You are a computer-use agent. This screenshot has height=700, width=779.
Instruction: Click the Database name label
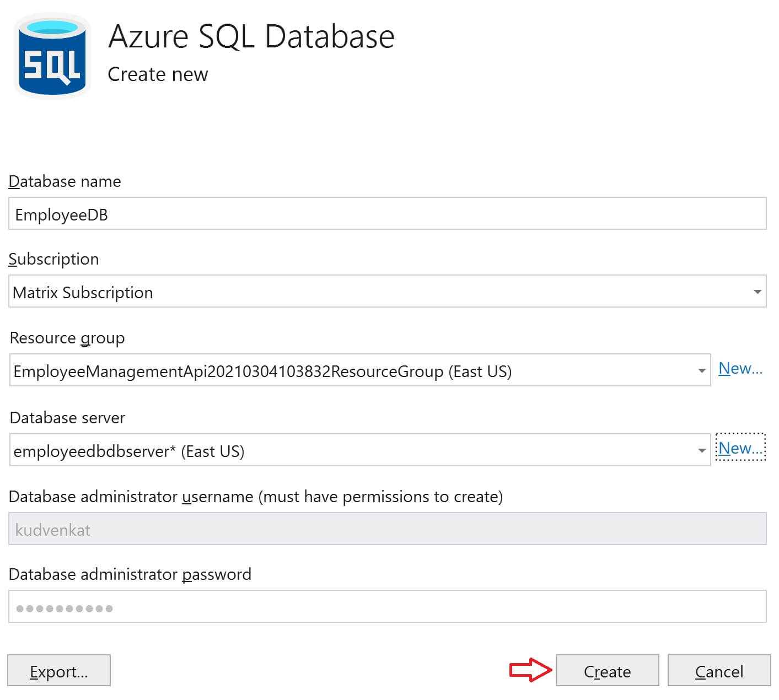[65, 181]
